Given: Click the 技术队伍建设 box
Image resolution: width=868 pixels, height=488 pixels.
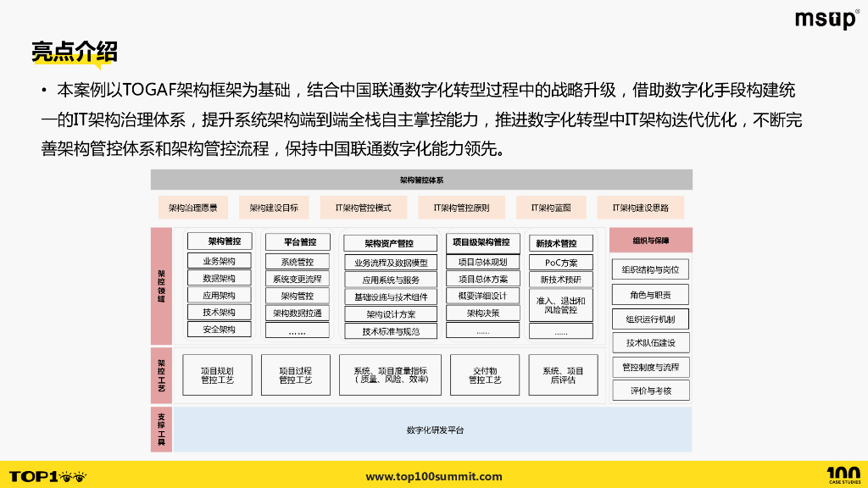Looking at the screenshot, I should pyautogui.click(x=650, y=342).
